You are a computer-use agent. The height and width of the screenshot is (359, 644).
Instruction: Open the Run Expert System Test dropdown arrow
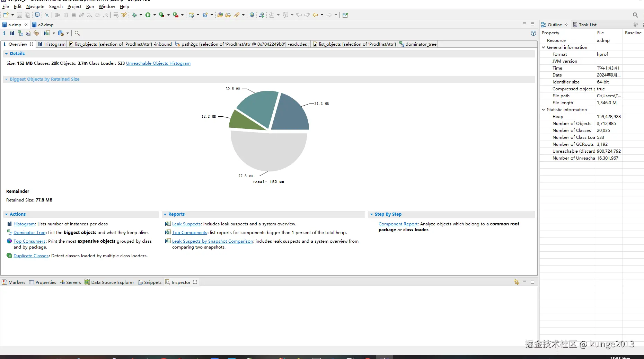(54, 33)
